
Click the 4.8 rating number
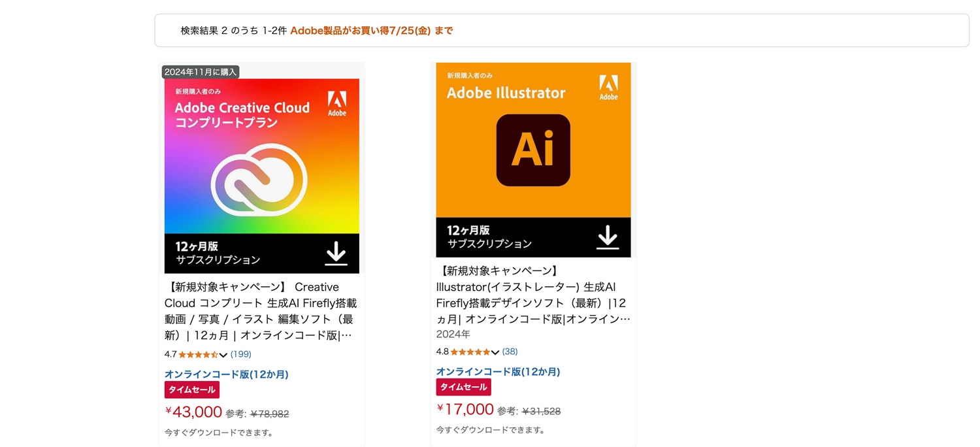coord(442,352)
